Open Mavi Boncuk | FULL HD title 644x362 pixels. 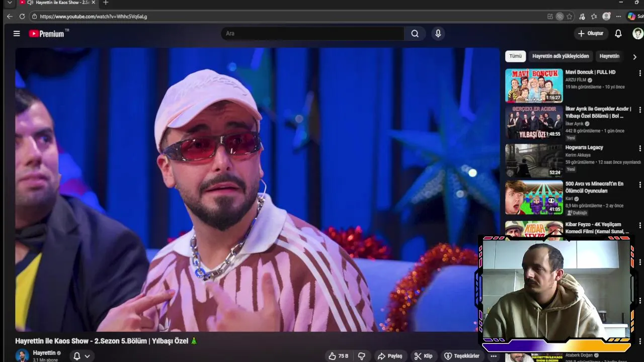590,72
